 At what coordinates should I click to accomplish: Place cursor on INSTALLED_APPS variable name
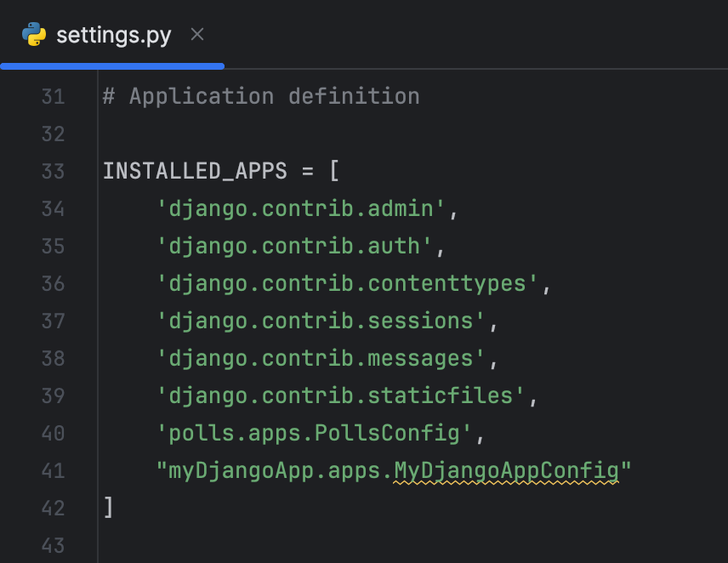point(195,171)
